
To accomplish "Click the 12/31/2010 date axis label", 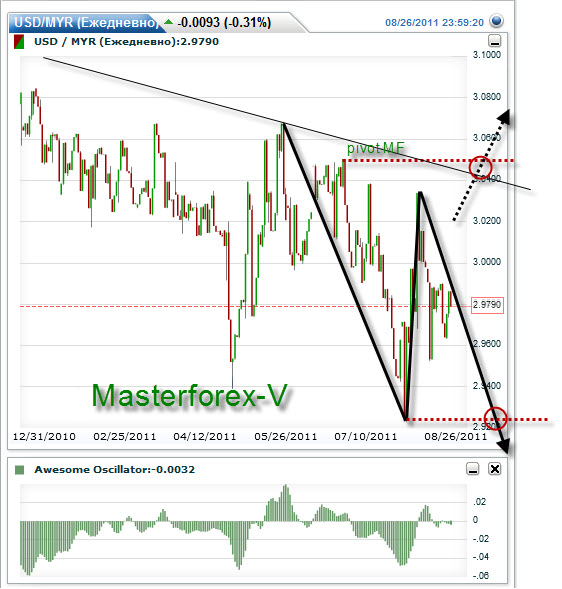I will [x=44, y=436].
